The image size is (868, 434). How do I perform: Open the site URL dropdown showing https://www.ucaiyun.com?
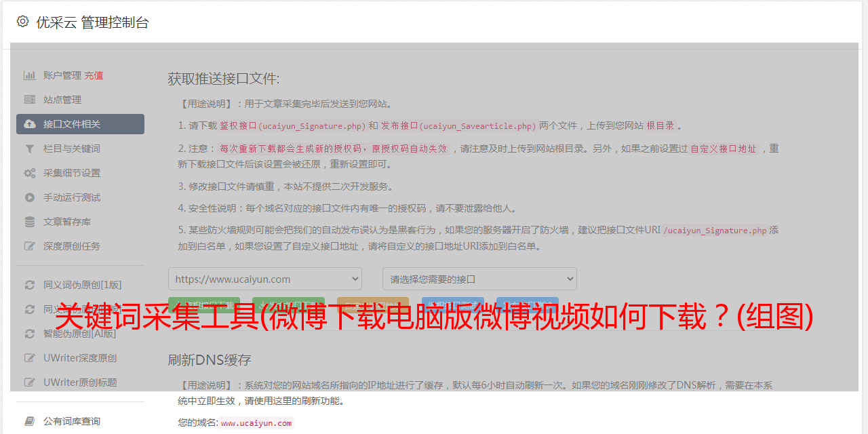point(265,279)
